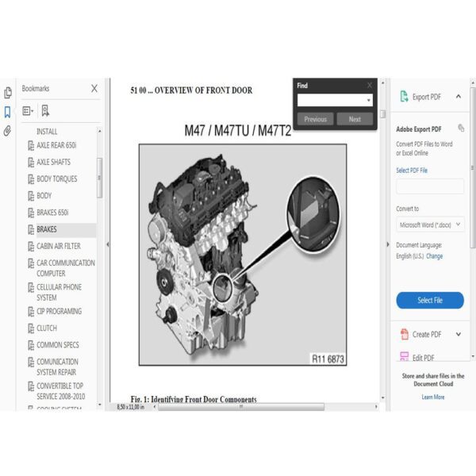Open the bookmark options list menu

[x=28, y=111]
